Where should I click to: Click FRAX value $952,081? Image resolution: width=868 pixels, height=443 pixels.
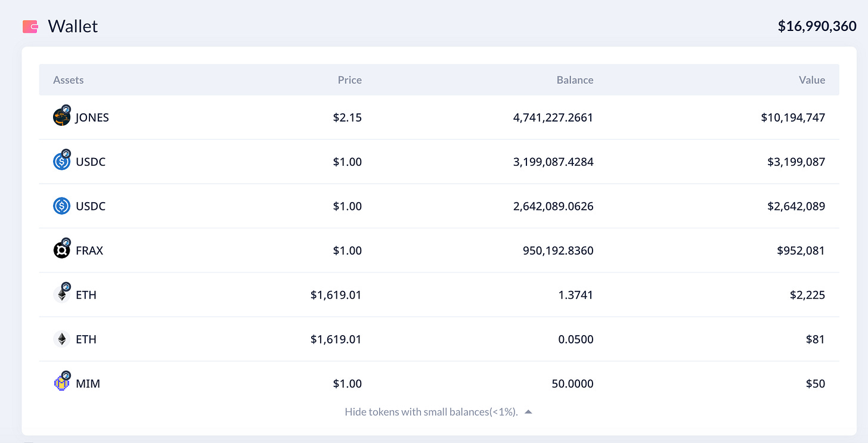coord(801,250)
